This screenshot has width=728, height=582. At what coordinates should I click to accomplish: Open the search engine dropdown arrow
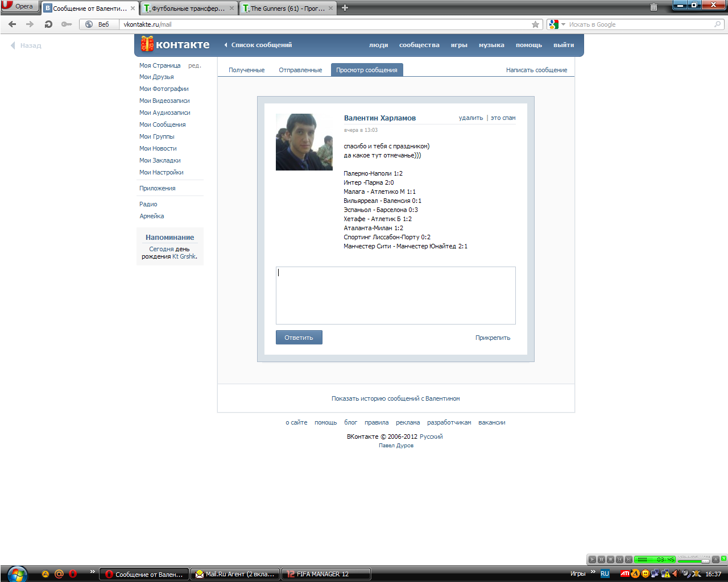(563, 24)
